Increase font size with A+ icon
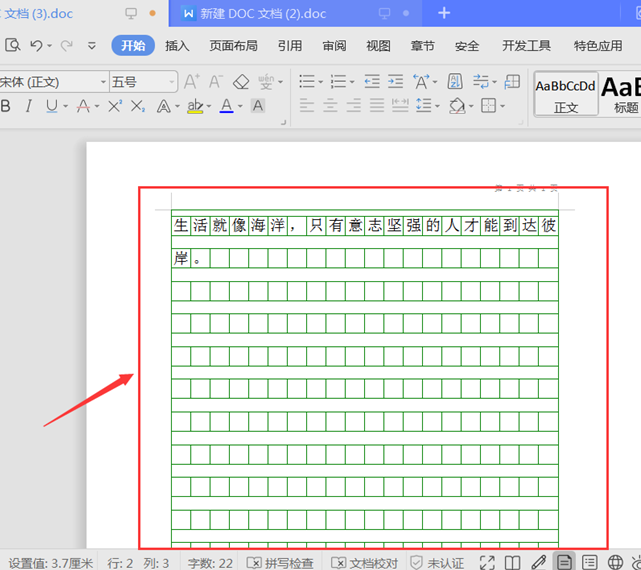 pos(192,82)
